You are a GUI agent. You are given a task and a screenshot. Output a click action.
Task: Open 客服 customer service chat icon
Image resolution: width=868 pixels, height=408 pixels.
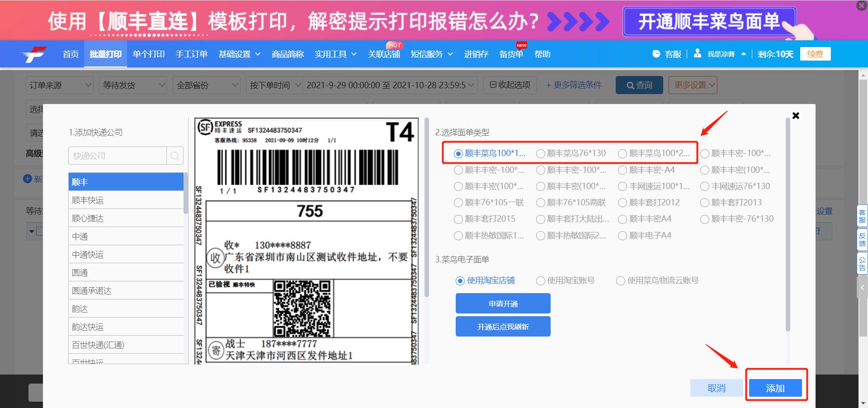656,54
